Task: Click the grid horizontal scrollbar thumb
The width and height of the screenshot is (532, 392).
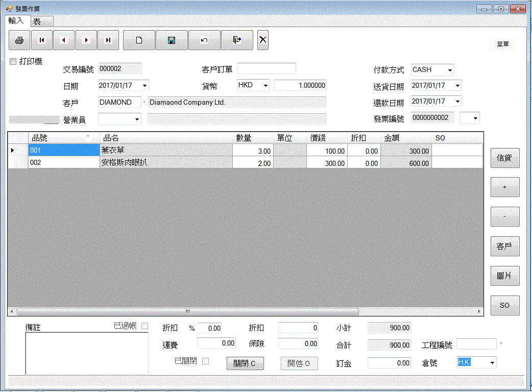Action: click(x=187, y=311)
